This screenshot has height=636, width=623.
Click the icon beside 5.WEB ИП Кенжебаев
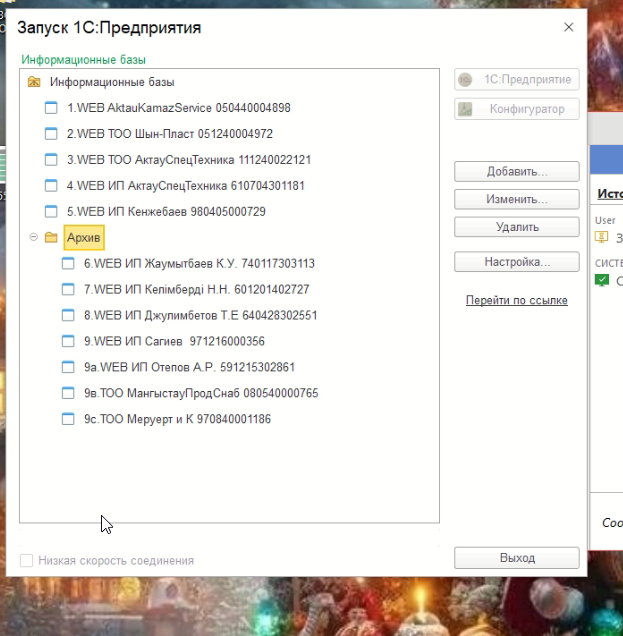pos(51,212)
